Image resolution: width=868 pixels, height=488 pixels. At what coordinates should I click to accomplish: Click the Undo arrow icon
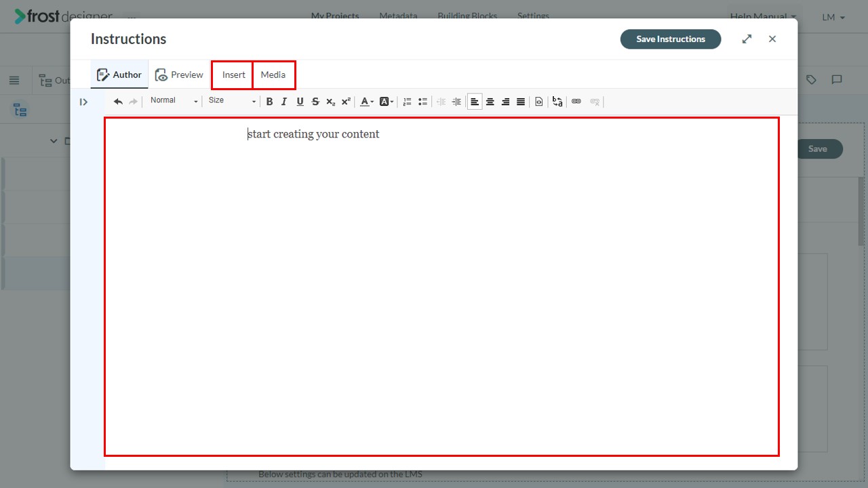pyautogui.click(x=118, y=102)
